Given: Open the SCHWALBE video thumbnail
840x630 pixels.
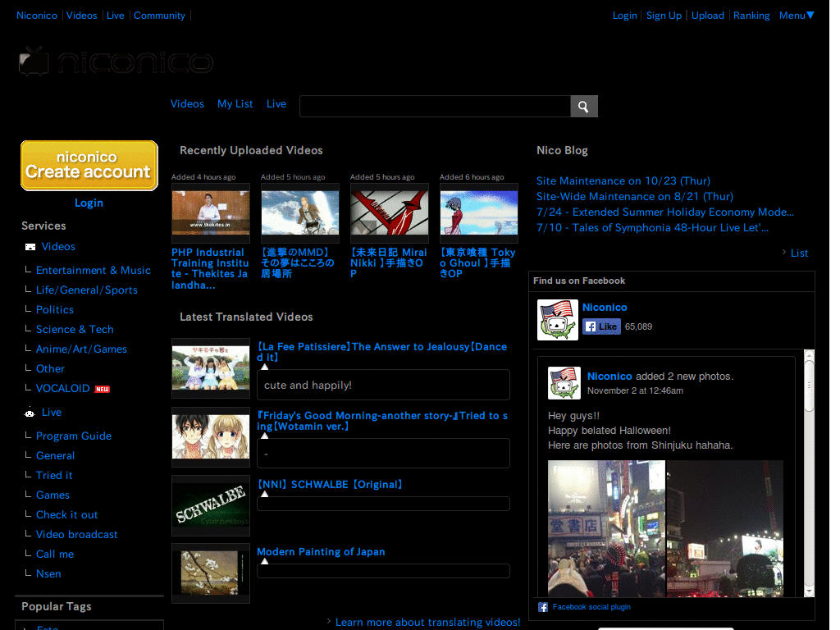Looking at the screenshot, I should pyautogui.click(x=211, y=505).
